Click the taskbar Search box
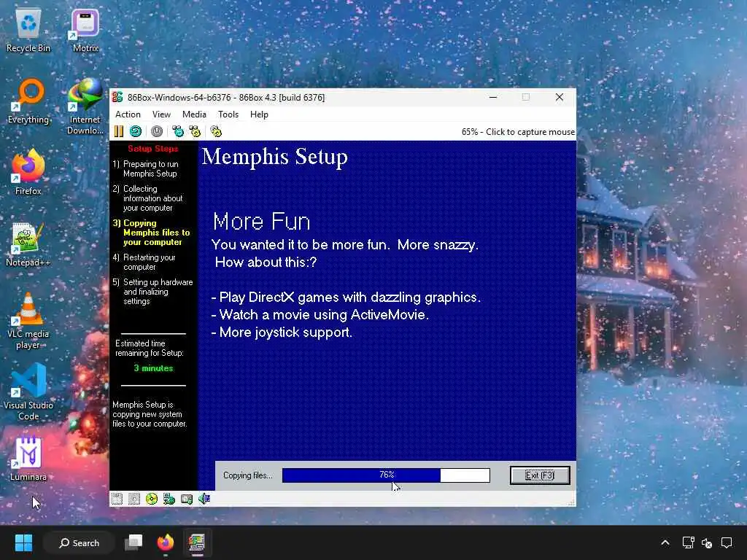Viewport: 747px width, 560px height. coord(79,542)
